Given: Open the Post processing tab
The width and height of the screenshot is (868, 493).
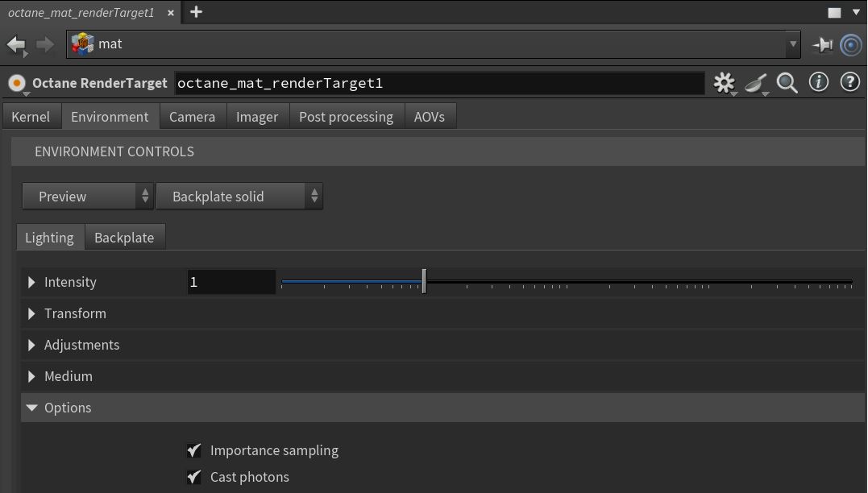Looking at the screenshot, I should coord(346,117).
